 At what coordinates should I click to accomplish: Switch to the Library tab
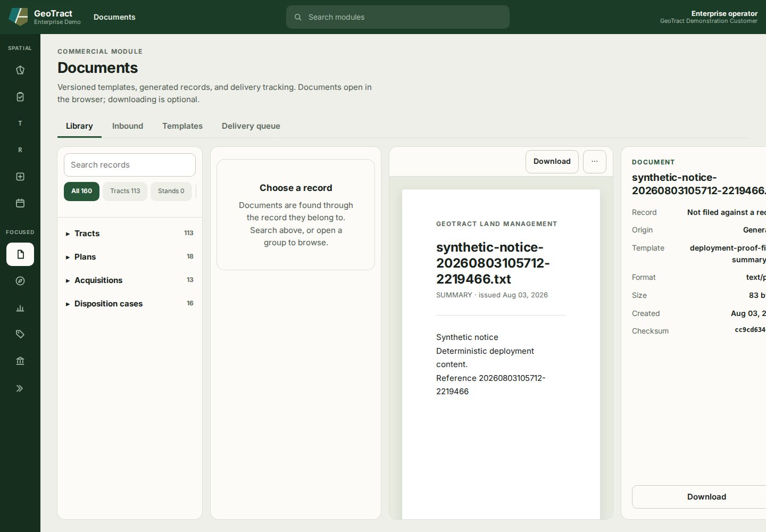(79, 126)
